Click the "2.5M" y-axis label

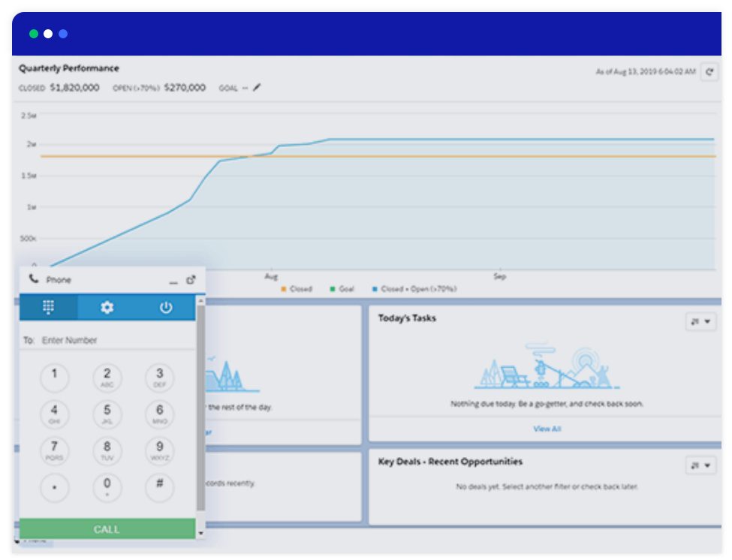[29, 116]
